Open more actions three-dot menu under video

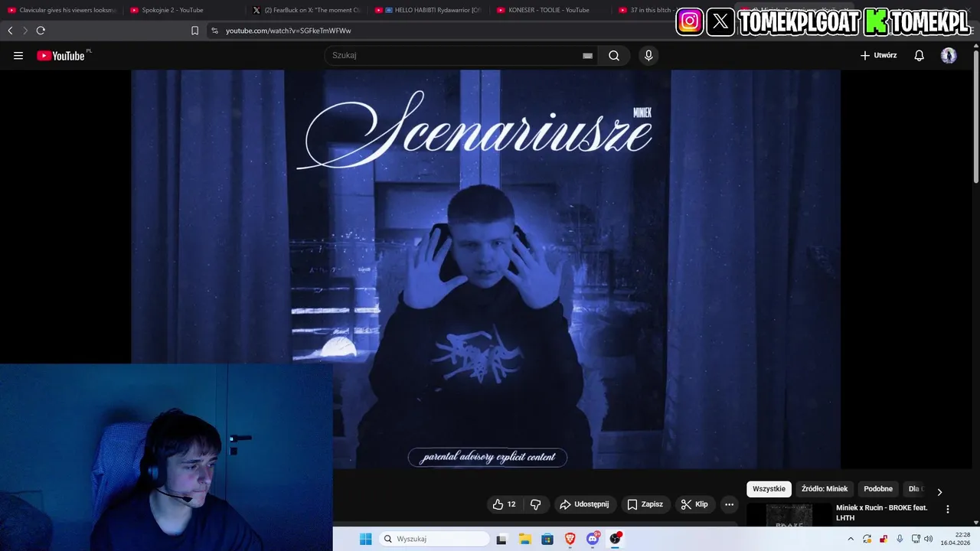(729, 504)
